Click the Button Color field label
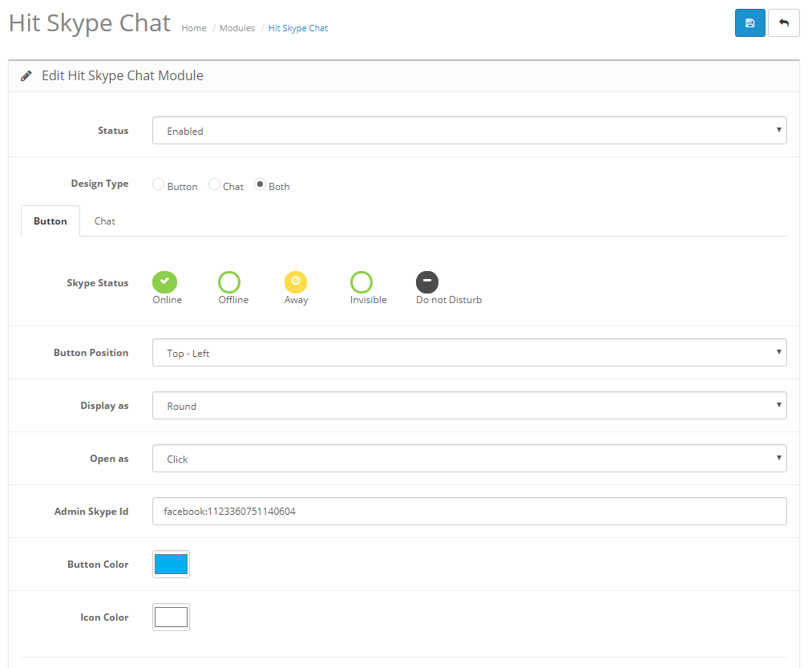 pyautogui.click(x=98, y=564)
